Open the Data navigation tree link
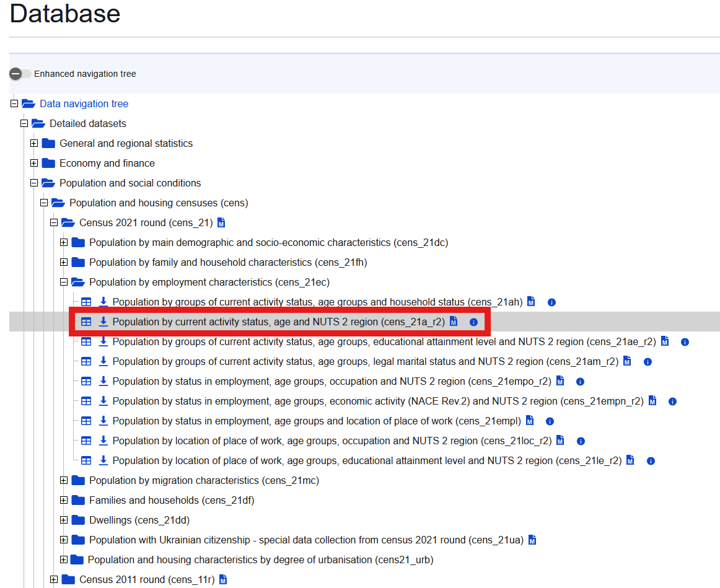Viewport: 720px width, 588px height. [84, 103]
